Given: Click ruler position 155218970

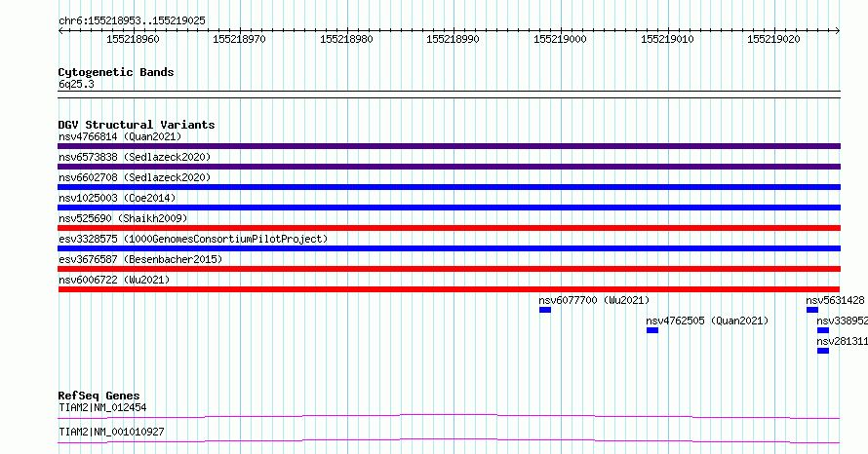Looking at the screenshot, I should point(239,39).
